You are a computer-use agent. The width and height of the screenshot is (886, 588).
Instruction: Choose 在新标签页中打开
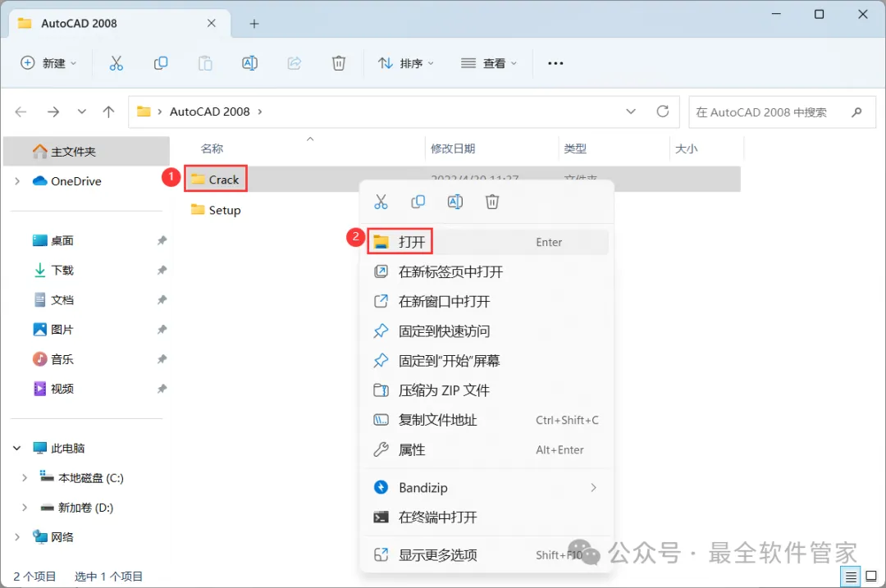click(x=486, y=271)
